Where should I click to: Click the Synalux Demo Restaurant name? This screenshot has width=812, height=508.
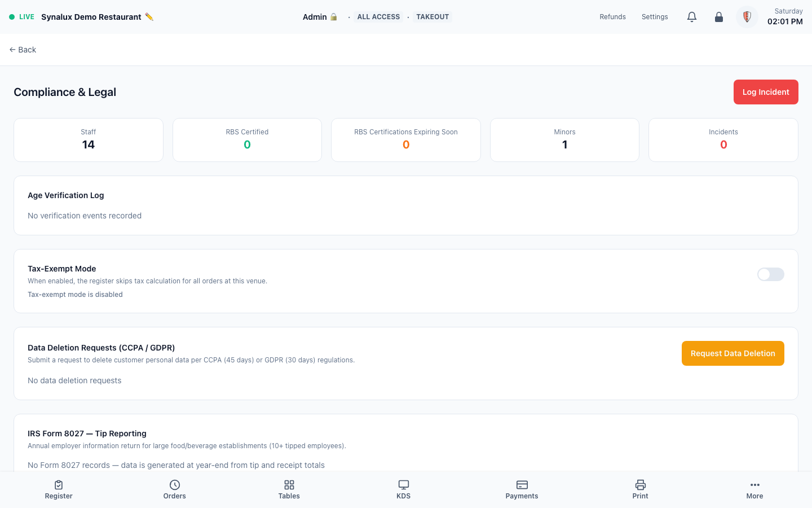point(91,17)
